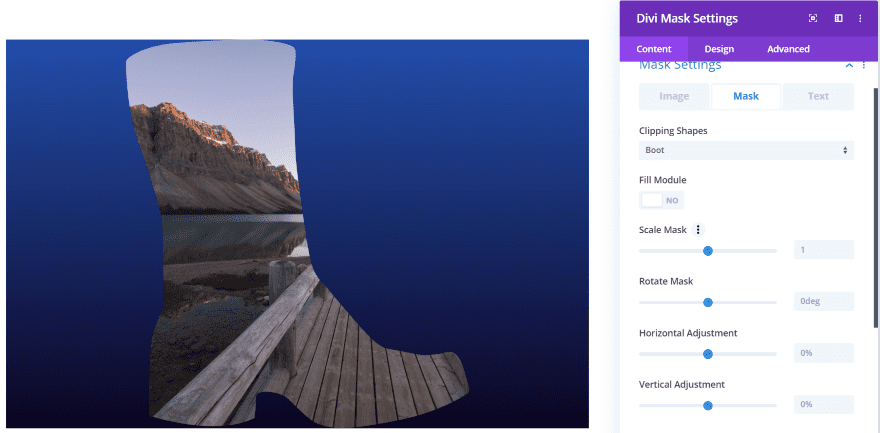Click the snap modal sidebar icon
This screenshot has height=433, width=880.
pyautogui.click(x=838, y=19)
